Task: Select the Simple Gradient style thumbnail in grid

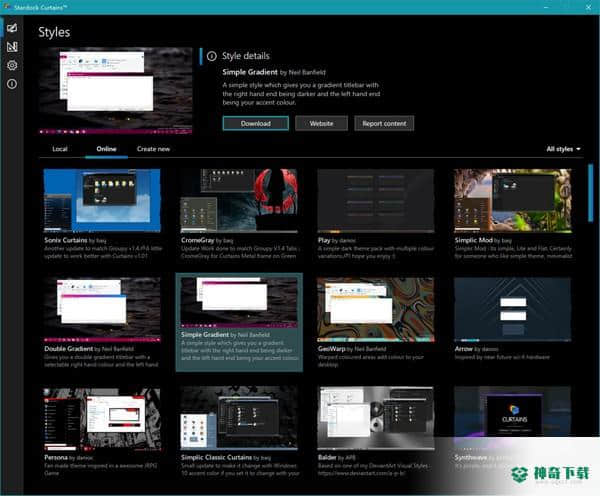Action: pos(239,302)
